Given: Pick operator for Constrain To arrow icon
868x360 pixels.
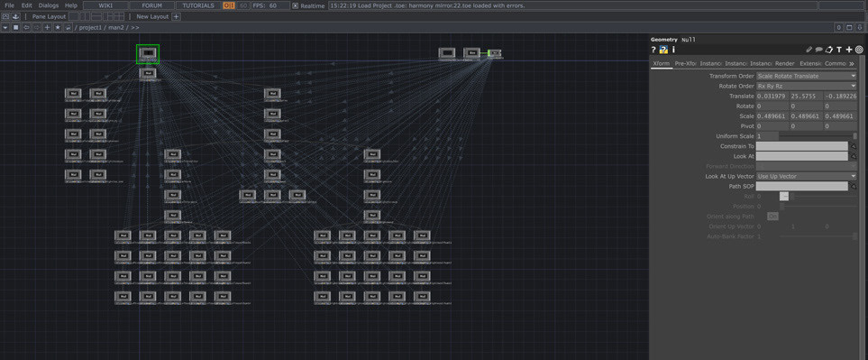Looking at the screenshot, I should tap(854, 146).
